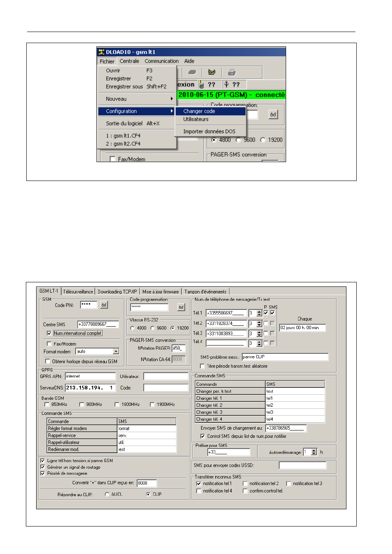Select Utilisateurs in the submenu
This screenshot has height=554, width=392.
click(211, 119)
